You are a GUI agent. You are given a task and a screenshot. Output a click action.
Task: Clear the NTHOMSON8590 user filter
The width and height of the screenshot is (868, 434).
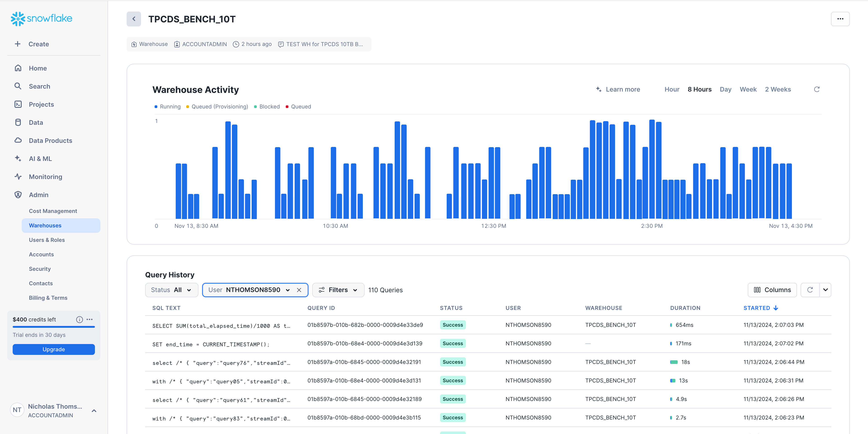point(299,290)
